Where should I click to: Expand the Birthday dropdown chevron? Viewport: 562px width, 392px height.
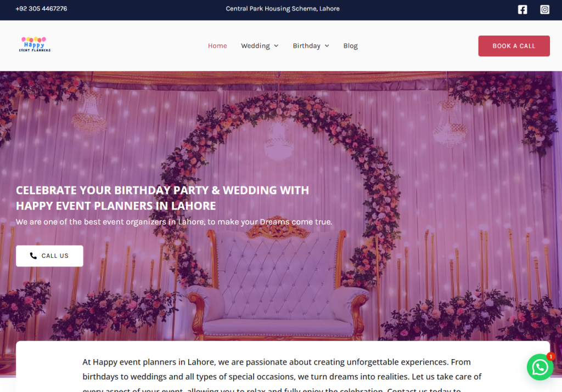click(327, 46)
